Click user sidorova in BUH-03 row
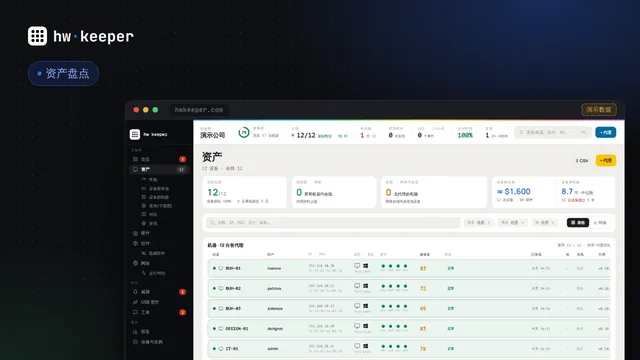This screenshot has width=640, height=360. (x=275, y=309)
